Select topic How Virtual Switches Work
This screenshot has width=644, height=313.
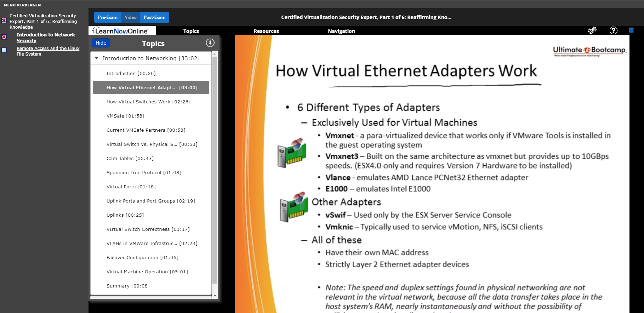(151, 102)
